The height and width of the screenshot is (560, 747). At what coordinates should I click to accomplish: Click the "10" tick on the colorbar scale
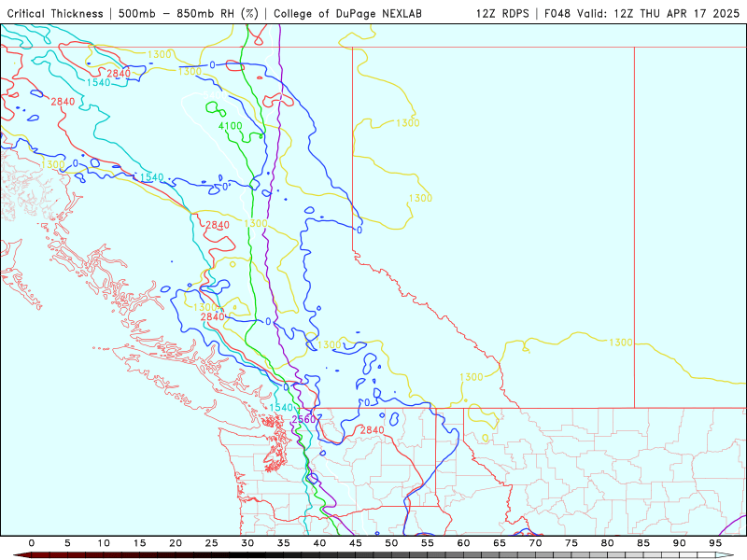click(104, 543)
